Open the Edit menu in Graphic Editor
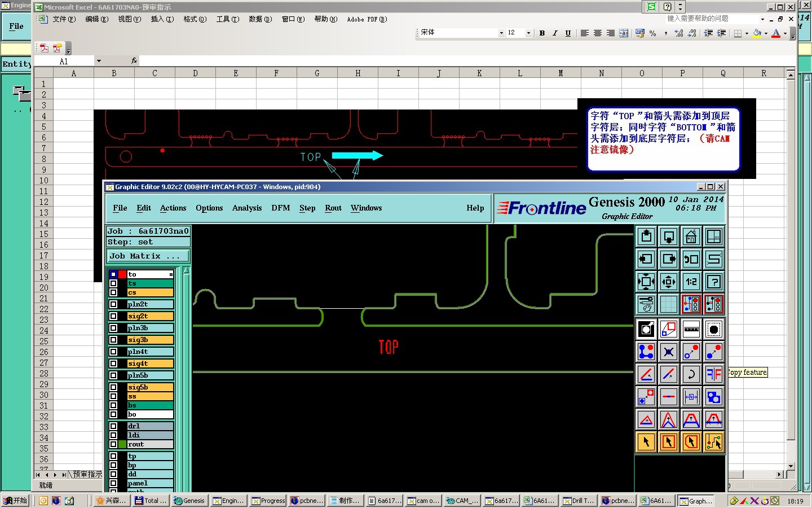Viewport: 812px width, 508px height. coord(144,208)
